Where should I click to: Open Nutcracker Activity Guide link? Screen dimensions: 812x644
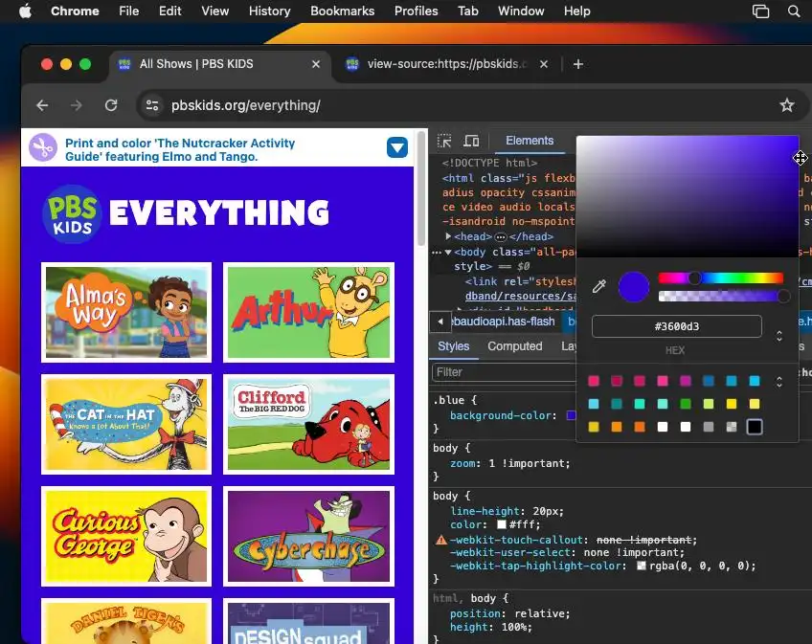(x=180, y=149)
